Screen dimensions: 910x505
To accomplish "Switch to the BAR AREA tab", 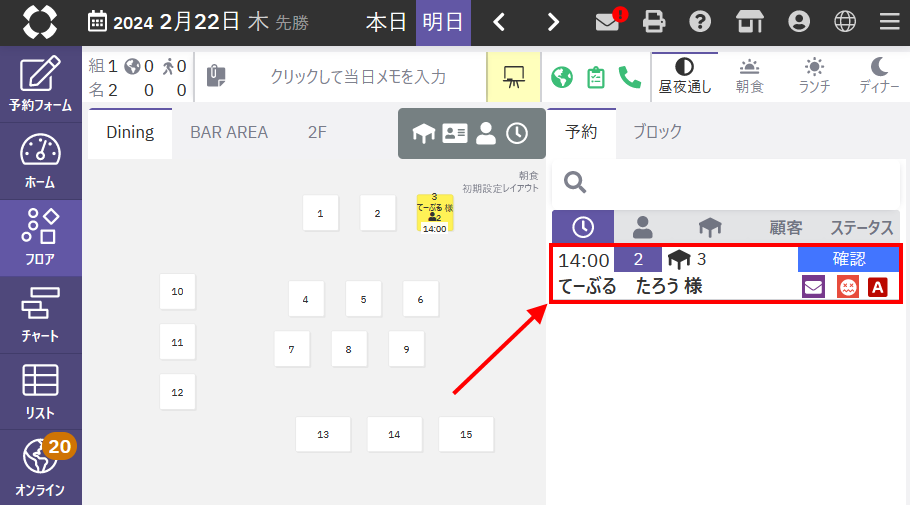I will pos(229,132).
